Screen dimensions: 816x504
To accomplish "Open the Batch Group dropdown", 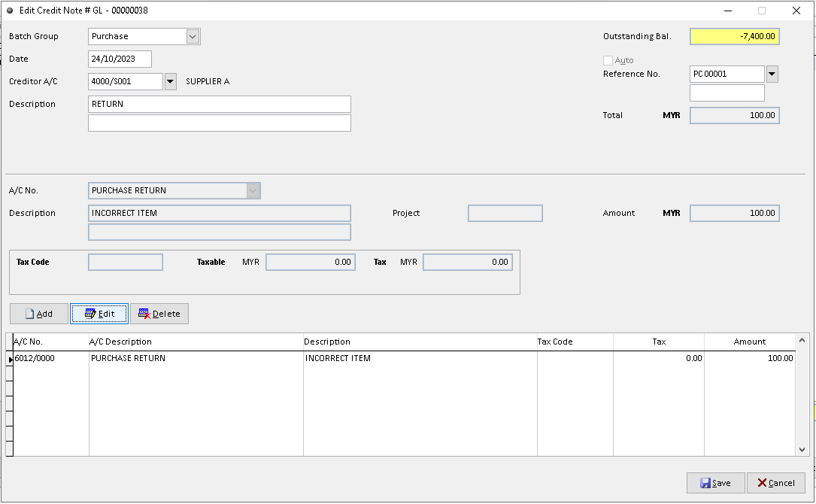I will (x=193, y=36).
